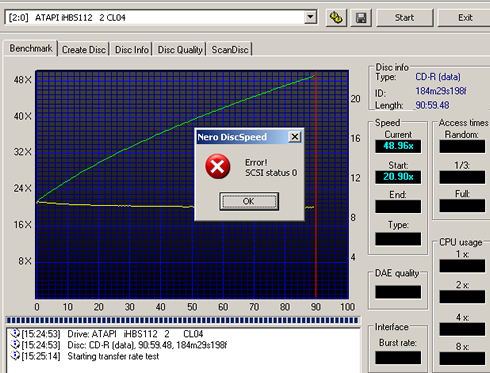
Task: Click the Current speed 48.96x readout
Action: 398,146
